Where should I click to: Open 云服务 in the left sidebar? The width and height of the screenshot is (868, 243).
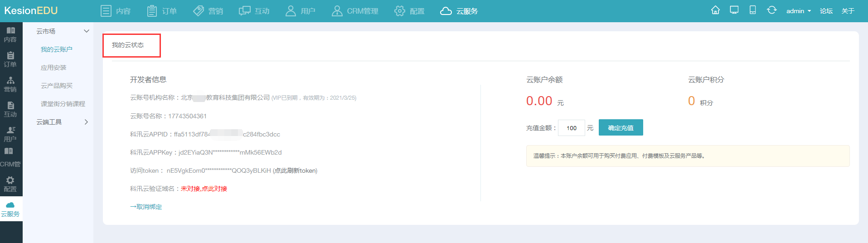click(10, 209)
